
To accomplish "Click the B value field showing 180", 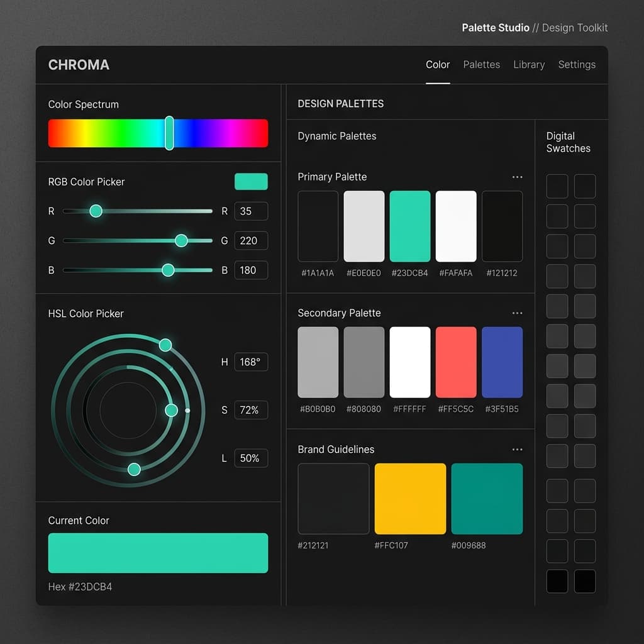I will coord(251,270).
